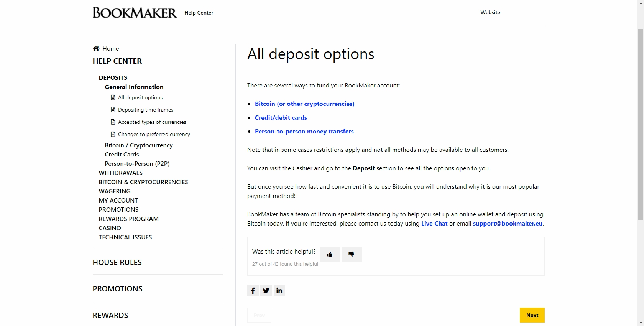The image size is (644, 326).
Task: Click the thumbs up helpful button
Action: 330,254
